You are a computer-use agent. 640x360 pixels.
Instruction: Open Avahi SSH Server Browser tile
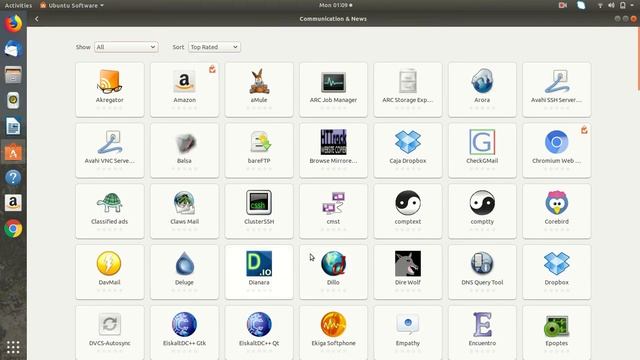[x=557, y=90]
